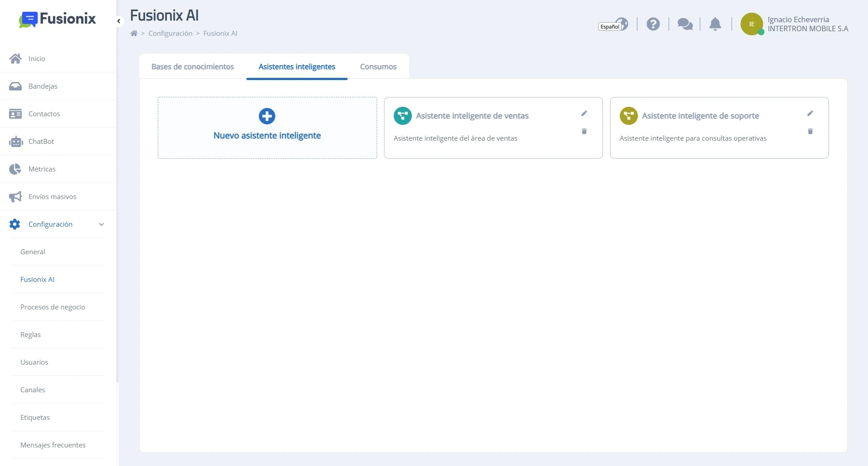The height and width of the screenshot is (466, 868).
Task: Delete the ventas assistant with trash icon
Action: [x=584, y=131]
